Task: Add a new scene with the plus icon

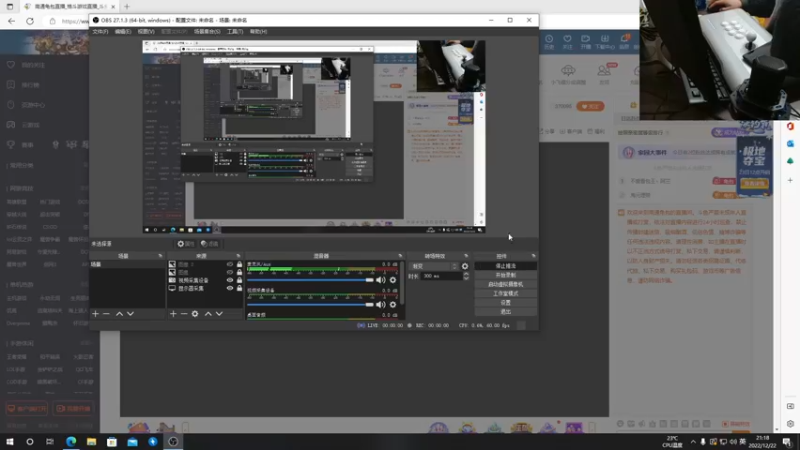Action: (95, 314)
